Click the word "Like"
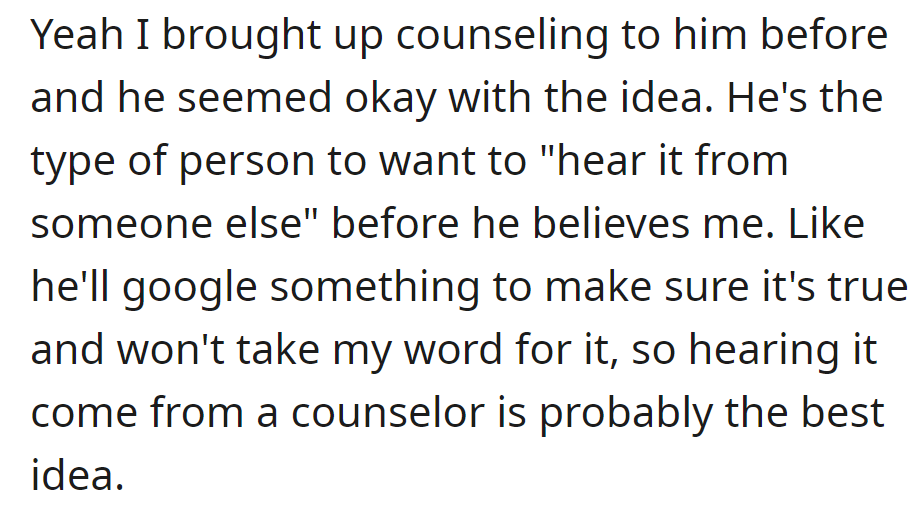The image size is (915, 511). (827, 223)
